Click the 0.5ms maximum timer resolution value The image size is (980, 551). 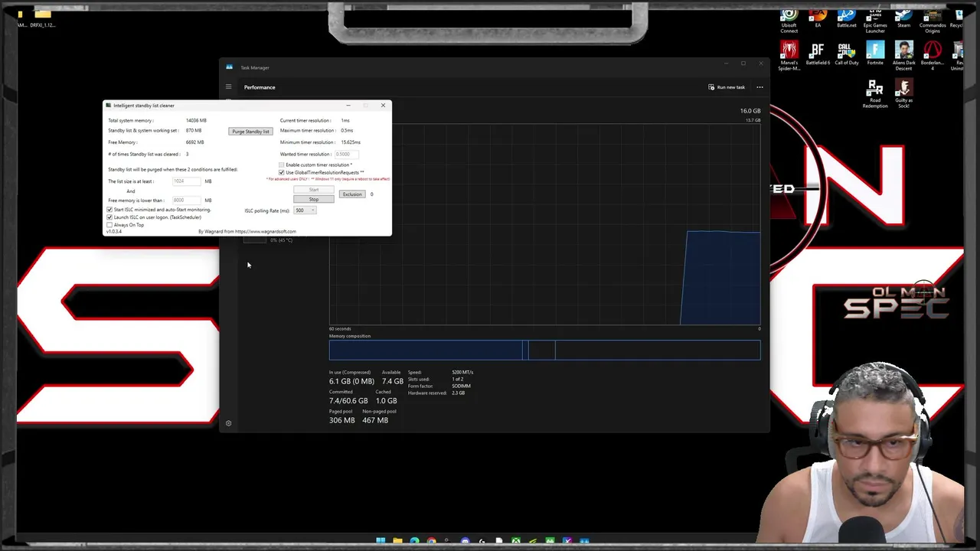tap(347, 131)
